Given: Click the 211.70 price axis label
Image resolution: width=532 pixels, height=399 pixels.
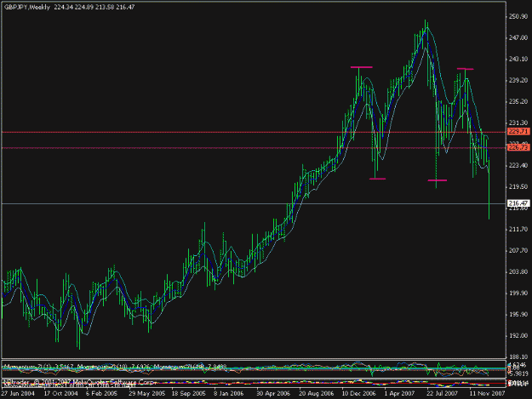Looking at the screenshot, I should pos(518,230).
